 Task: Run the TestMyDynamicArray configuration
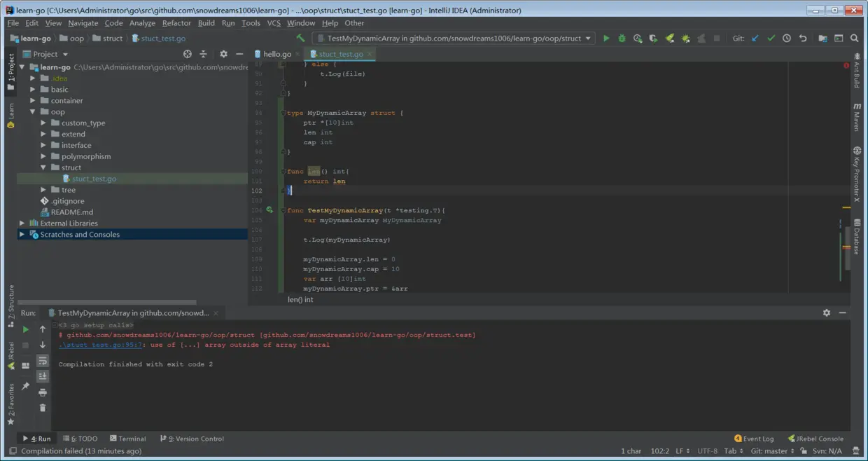point(606,39)
